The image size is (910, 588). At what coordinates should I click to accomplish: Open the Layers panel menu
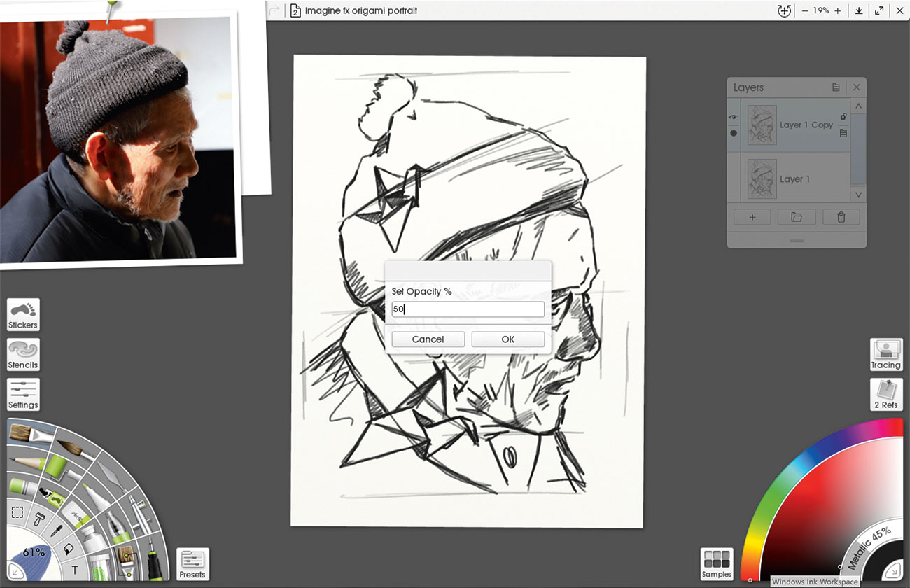[836, 87]
